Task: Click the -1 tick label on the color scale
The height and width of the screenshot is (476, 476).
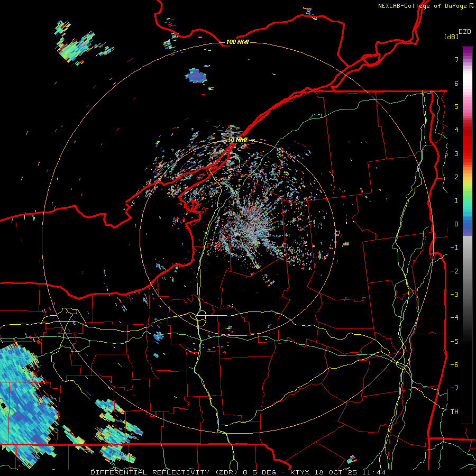Action: point(454,248)
